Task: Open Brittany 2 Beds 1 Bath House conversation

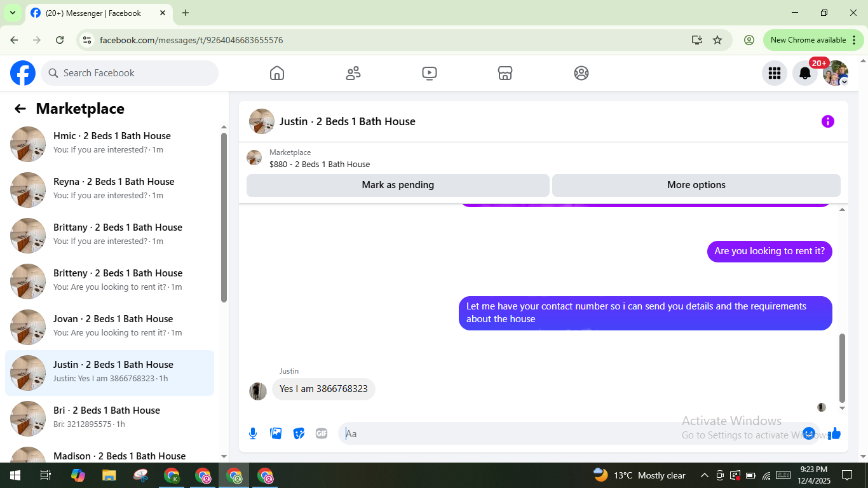Action: coord(109,235)
